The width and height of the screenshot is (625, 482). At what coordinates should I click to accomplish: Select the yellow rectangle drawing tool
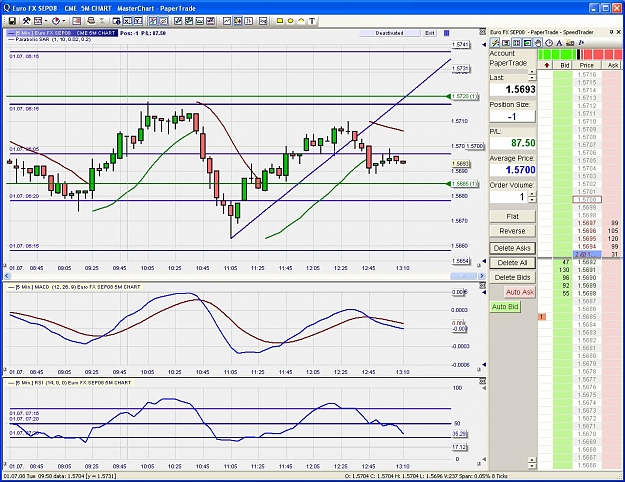(x=280, y=21)
